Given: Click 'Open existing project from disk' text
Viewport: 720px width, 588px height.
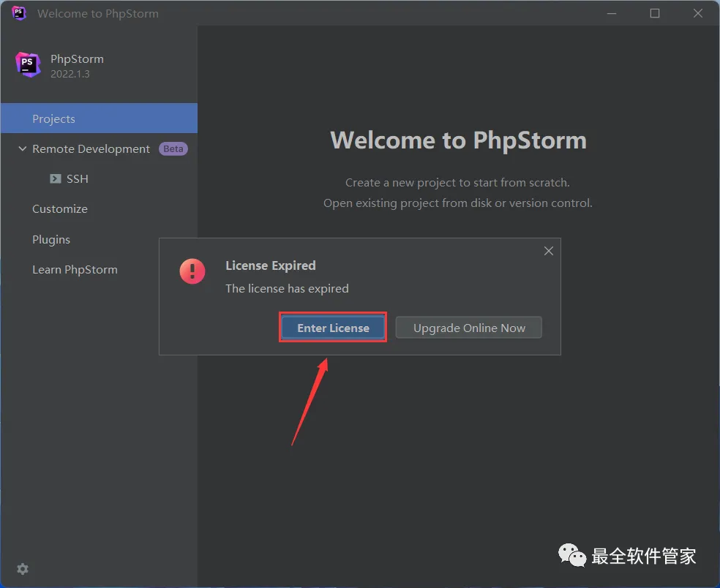Looking at the screenshot, I should click(x=458, y=203).
